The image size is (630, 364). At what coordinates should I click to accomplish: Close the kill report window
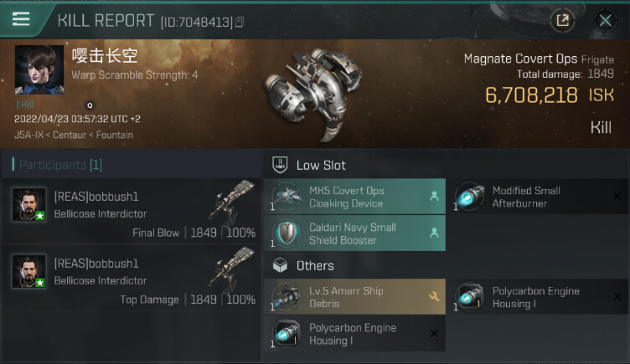[604, 20]
